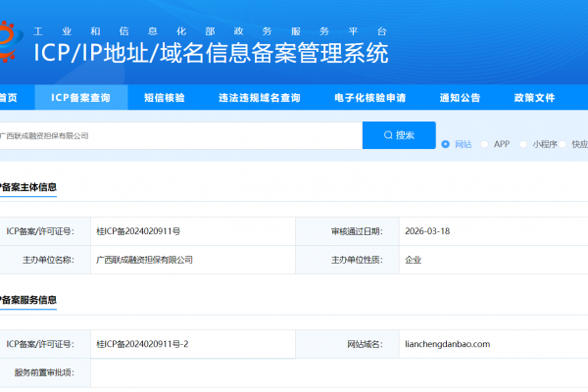Open the 通知公告 tab
The height and width of the screenshot is (392, 588).
(x=461, y=98)
